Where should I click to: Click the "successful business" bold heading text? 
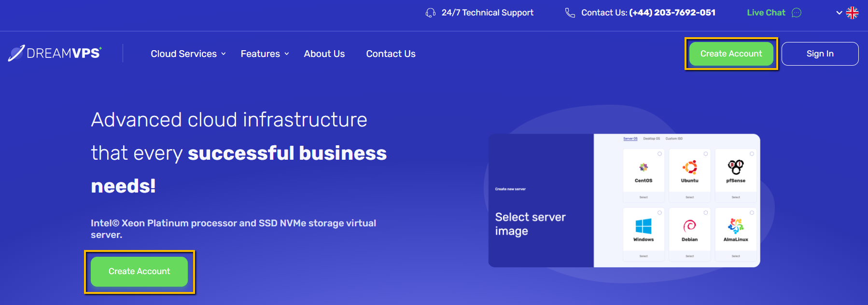[287, 153]
